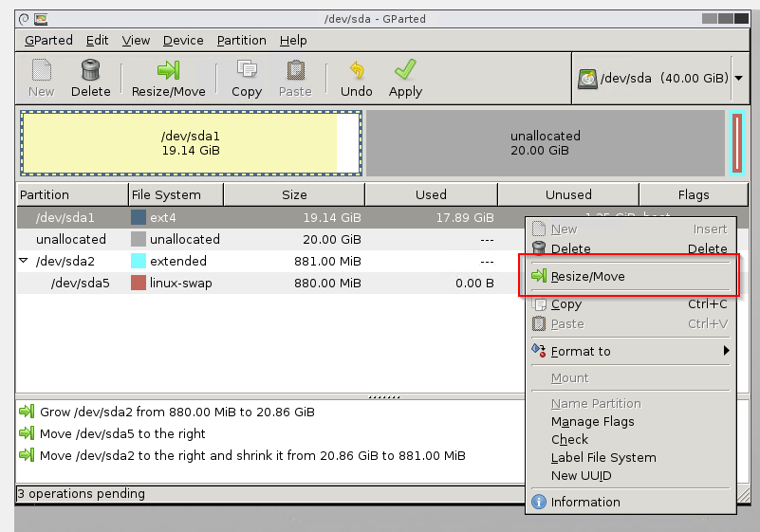Click the hard disk icon beside /dev/sda
Image resolution: width=760 pixels, height=532 pixels.
pyautogui.click(x=587, y=79)
